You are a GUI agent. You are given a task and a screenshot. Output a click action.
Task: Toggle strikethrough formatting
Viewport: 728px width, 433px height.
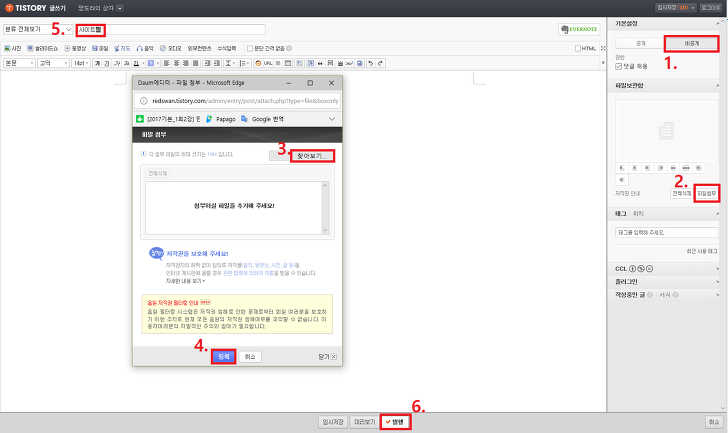(x=126, y=63)
